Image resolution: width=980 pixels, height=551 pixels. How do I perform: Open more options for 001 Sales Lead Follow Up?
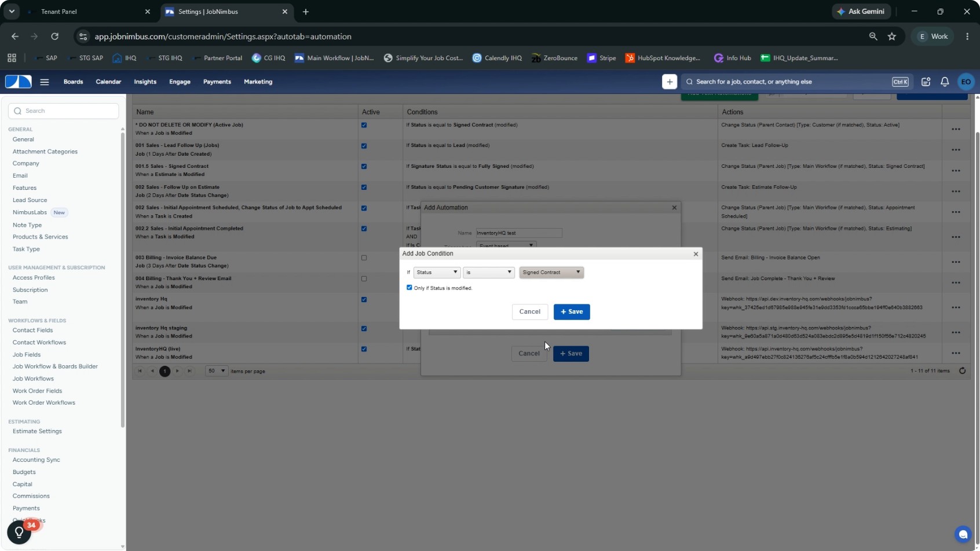click(956, 150)
